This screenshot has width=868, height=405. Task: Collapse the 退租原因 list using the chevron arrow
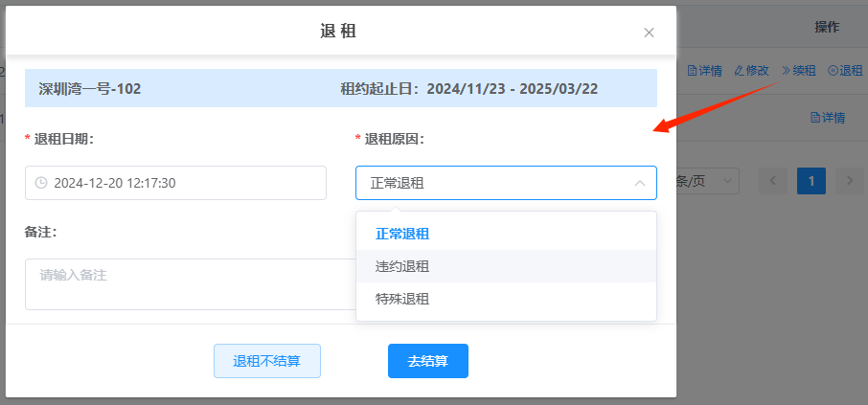639,183
